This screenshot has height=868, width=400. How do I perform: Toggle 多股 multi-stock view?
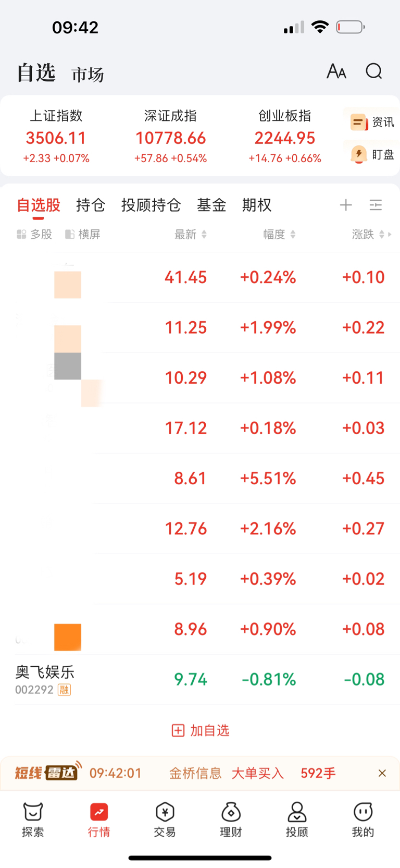pos(34,235)
